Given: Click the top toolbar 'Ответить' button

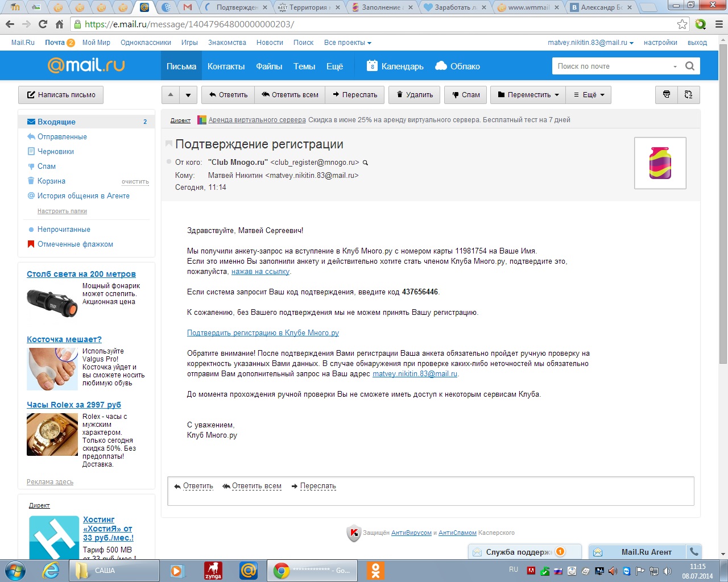Looking at the screenshot, I should [x=228, y=94].
